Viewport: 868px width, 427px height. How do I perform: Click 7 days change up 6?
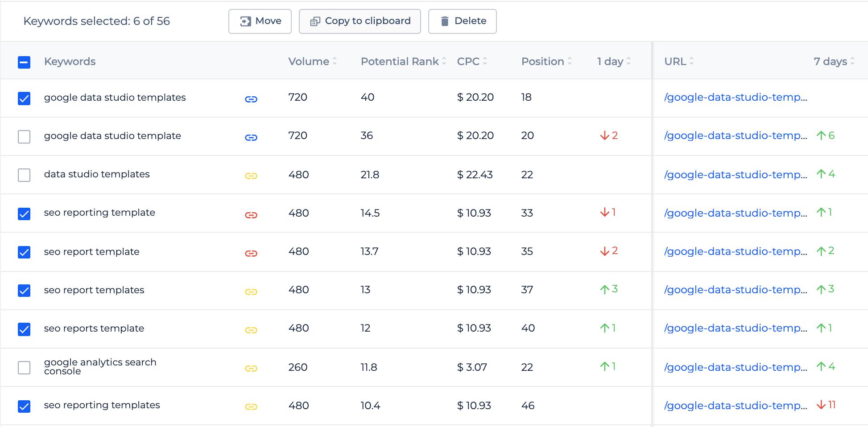826,135
